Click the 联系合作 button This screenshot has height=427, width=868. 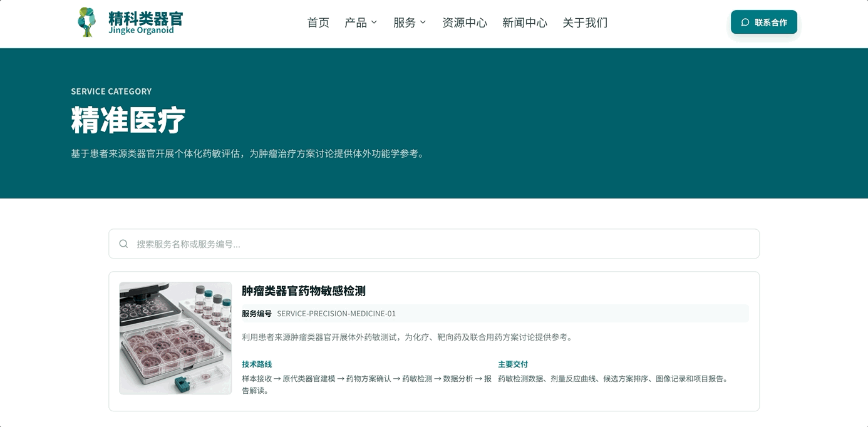(764, 22)
